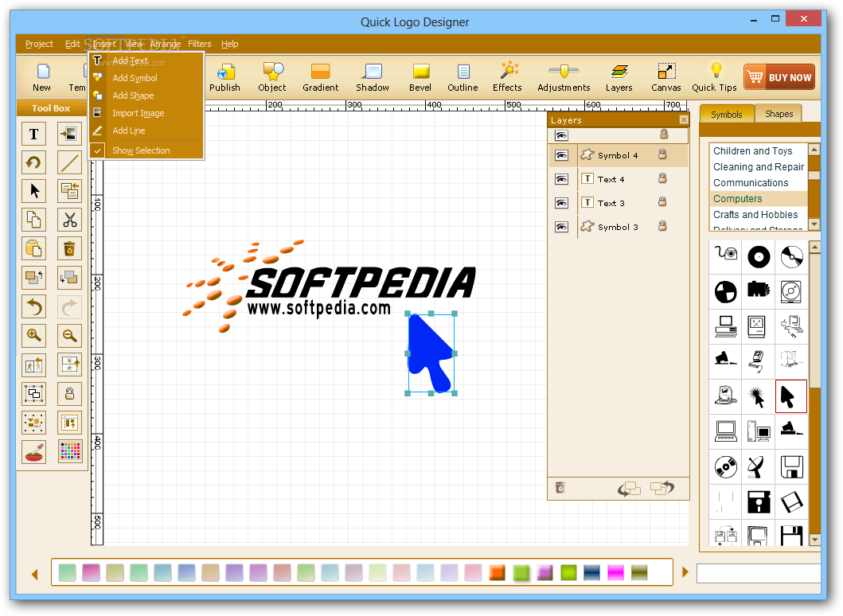Open the Shadow settings

pos(373,78)
